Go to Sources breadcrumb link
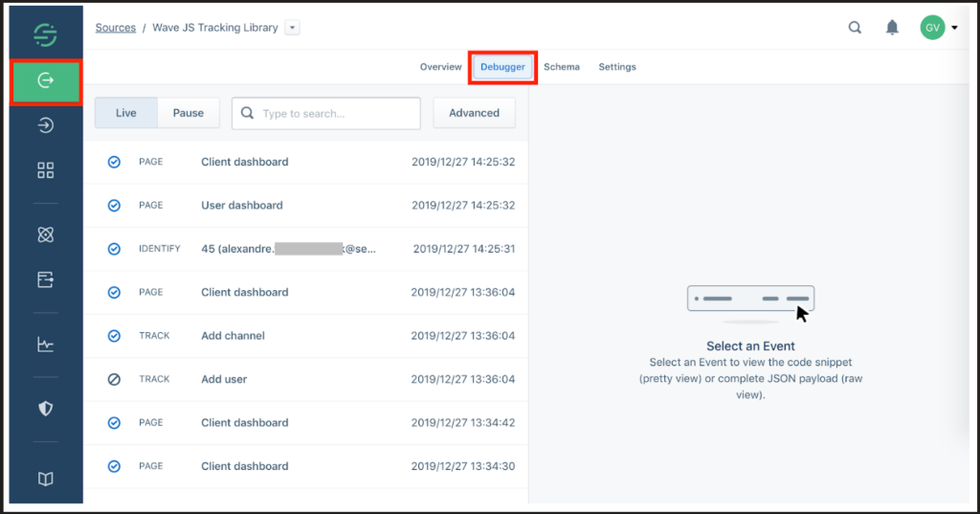Screen dimensions: 980x514 (x=116, y=28)
